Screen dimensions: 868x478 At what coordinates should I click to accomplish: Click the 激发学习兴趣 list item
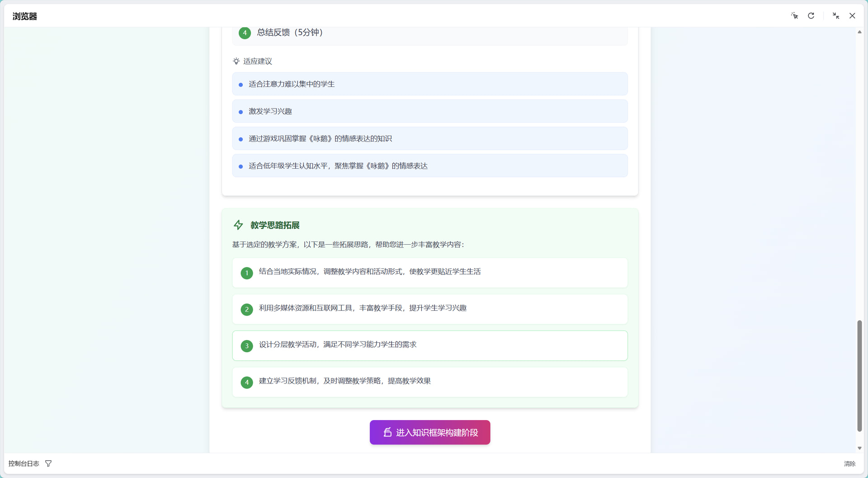(x=429, y=111)
